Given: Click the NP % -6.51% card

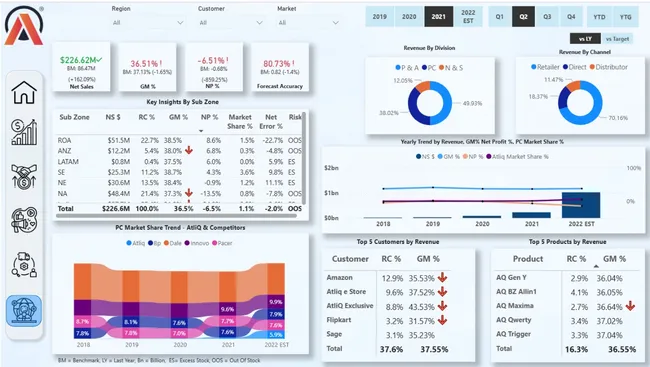Looking at the screenshot, I should tap(213, 67).
